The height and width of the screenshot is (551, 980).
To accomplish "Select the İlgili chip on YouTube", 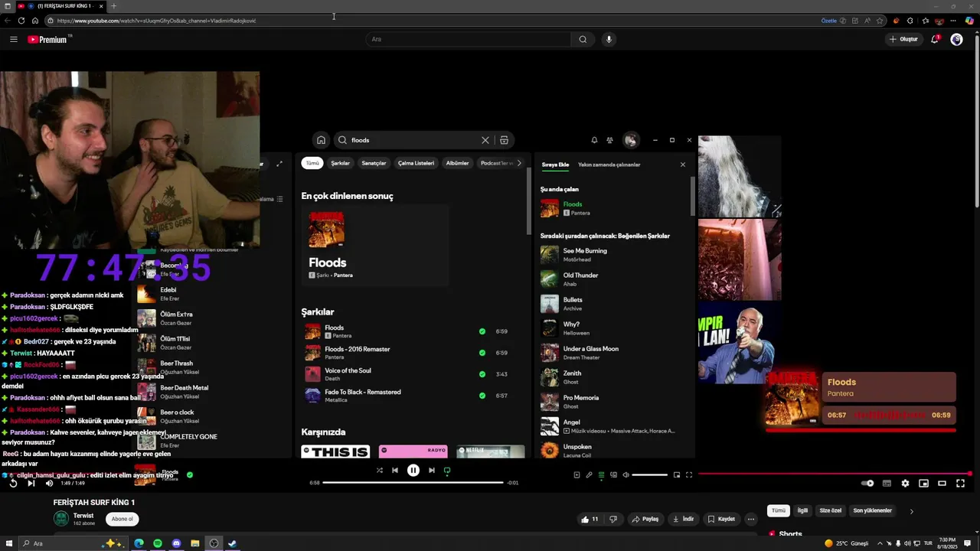I will (802, 510).
